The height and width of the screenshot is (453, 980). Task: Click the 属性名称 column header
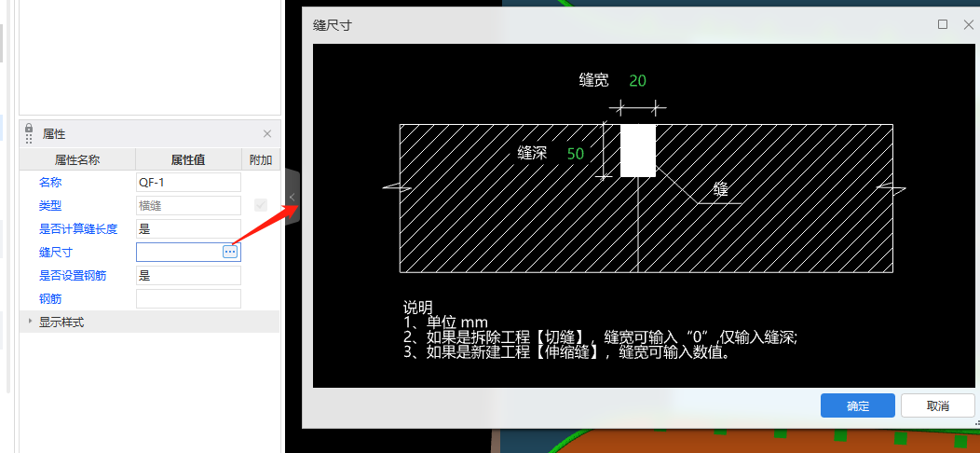coord(77,159)
